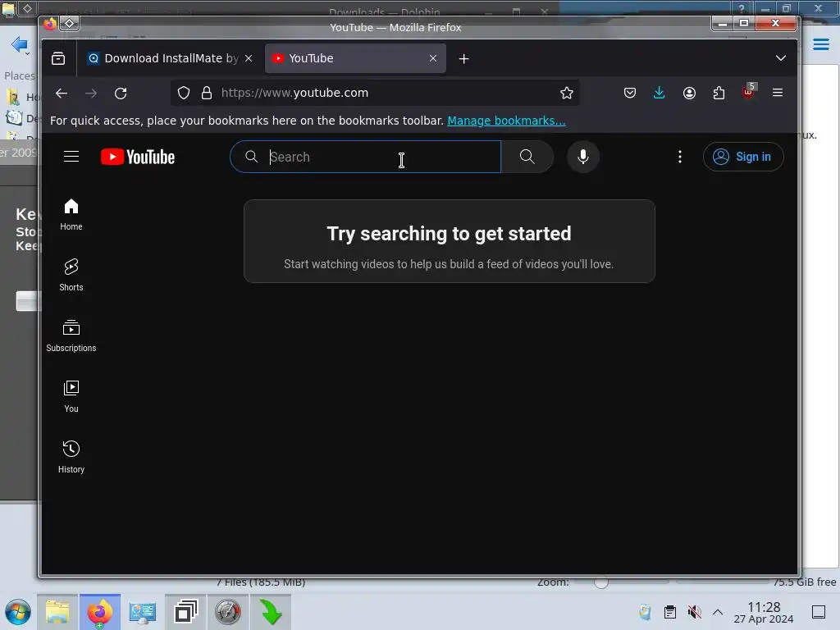Click the Firefox forward arrow

[x=91, y=94]
